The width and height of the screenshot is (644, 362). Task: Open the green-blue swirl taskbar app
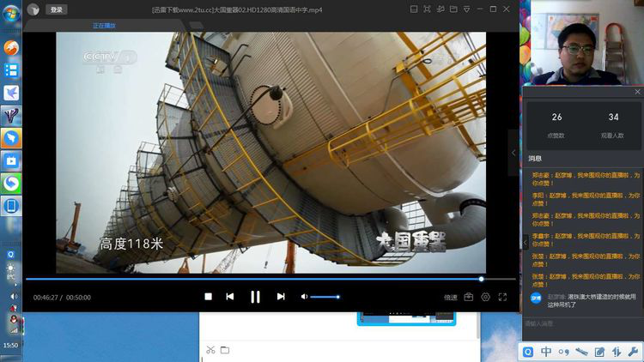[11, 184]
